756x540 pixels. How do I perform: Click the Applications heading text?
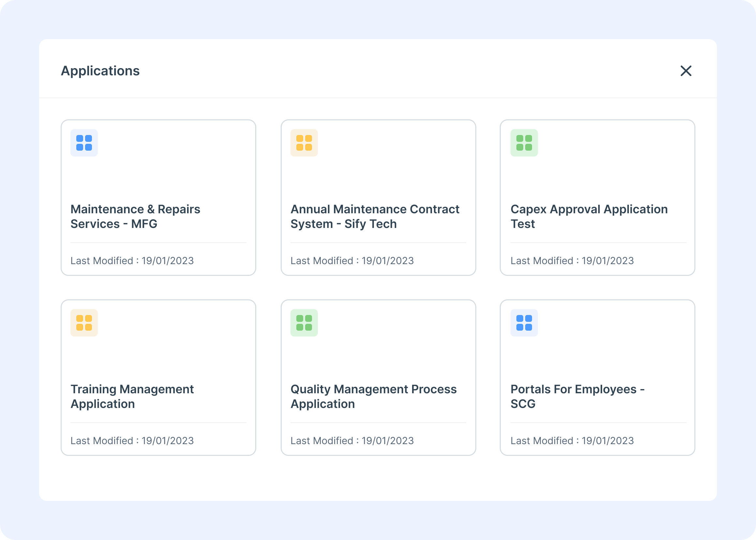pyautogui.click(x=100, y=70)
